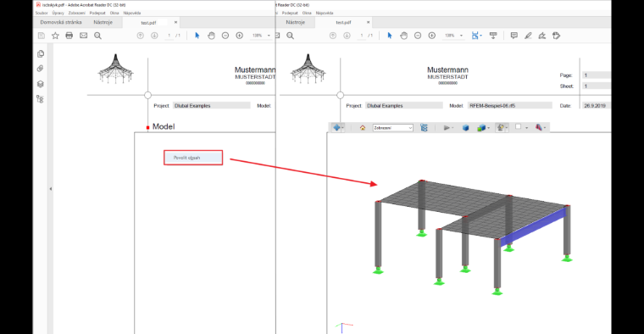
Task: Open Podepsat menu in left window
Action: click(x=97, y=14)
